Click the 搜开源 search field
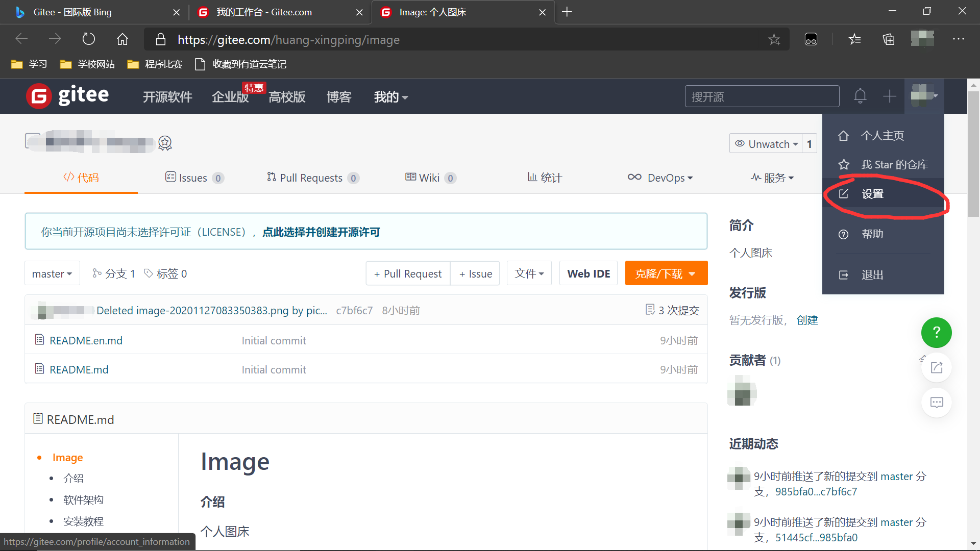Screen dimensions: 980x551 [762, 96]
